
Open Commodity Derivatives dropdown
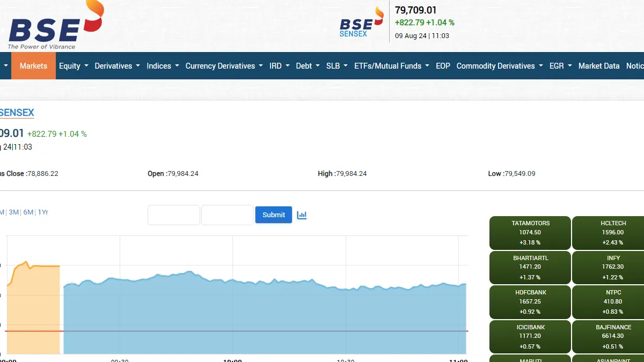click(500, 66)
